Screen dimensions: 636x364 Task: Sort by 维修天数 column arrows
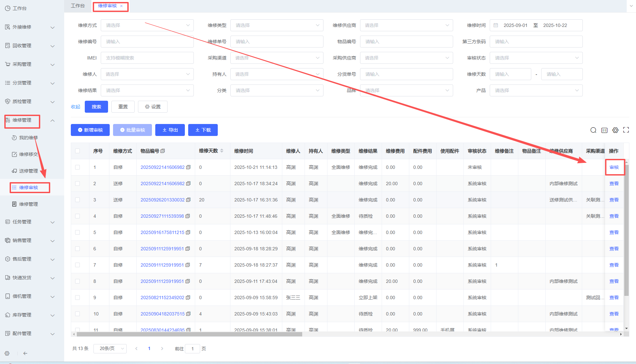click(x=222, y=151)
